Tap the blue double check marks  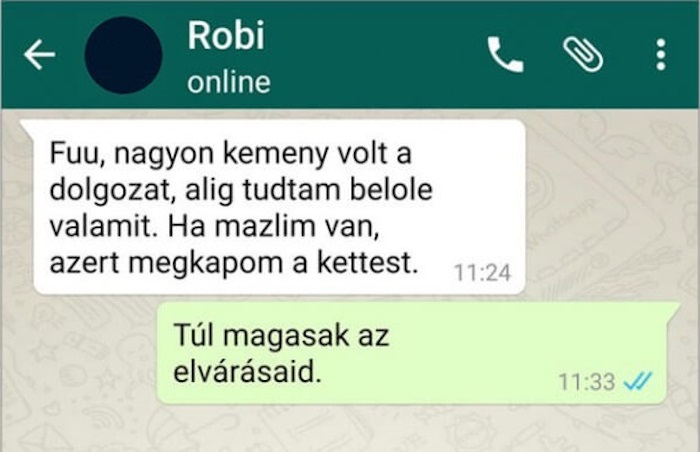pos(638,381)
